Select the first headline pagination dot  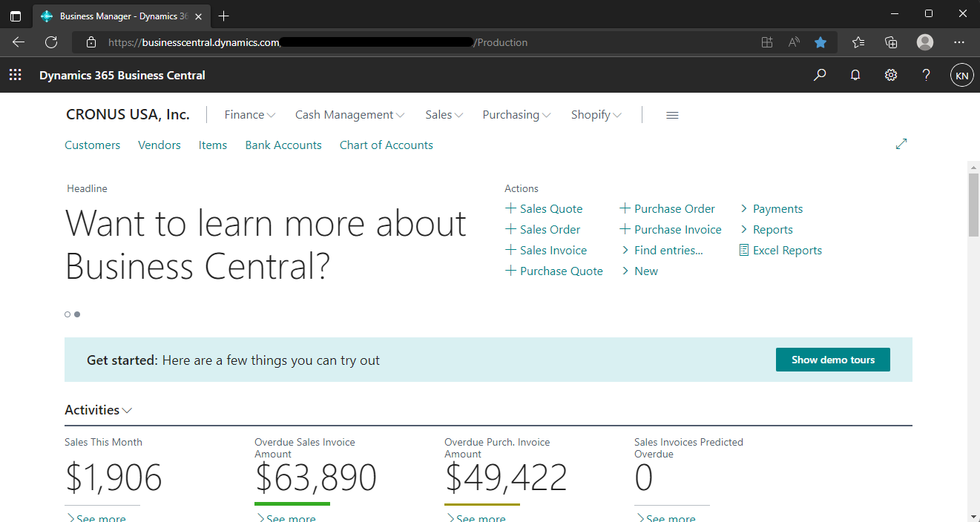(x=68, y=314)
